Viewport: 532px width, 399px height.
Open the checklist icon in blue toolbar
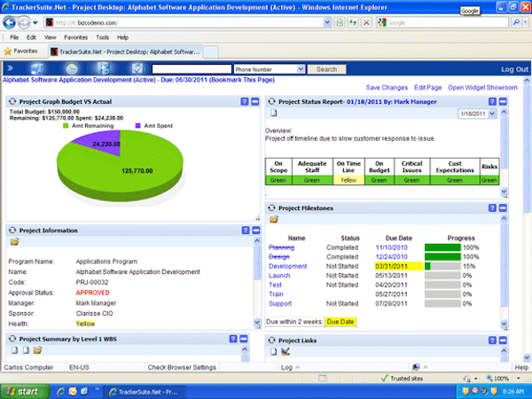pyautogui.click(x=137, y=68)
